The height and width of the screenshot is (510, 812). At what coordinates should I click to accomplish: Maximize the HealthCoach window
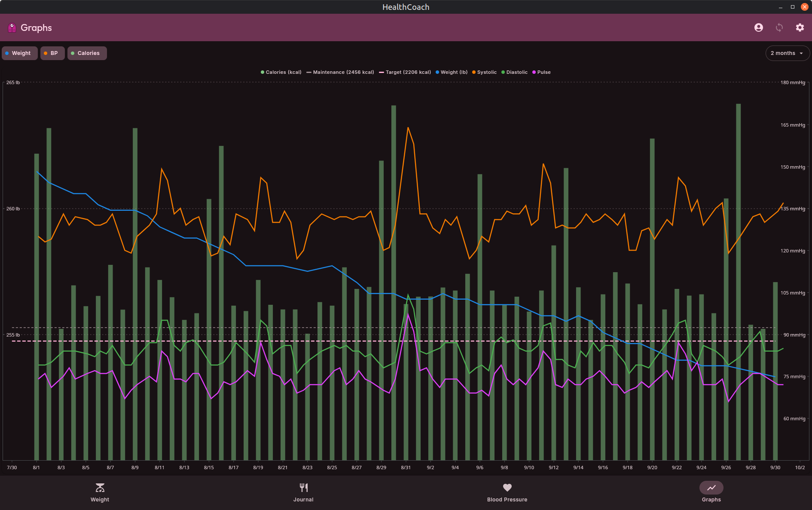793,7
